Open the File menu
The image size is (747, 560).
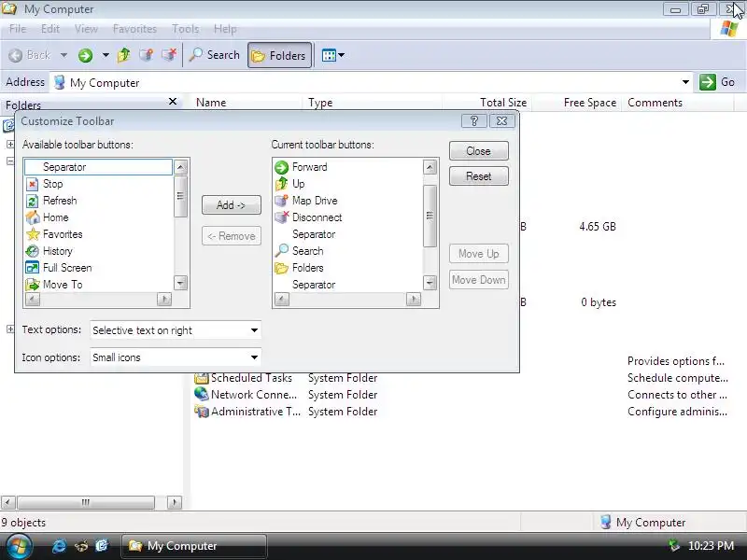pyautogui.click(x=18, y=29)
